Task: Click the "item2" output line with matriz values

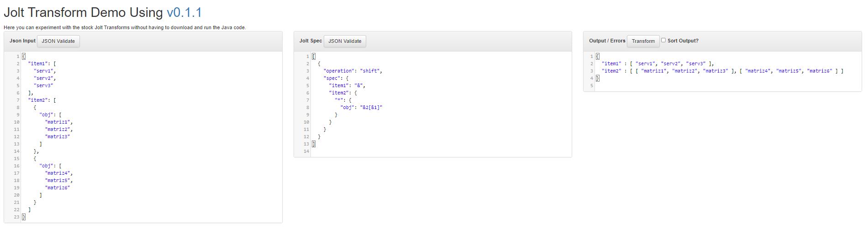Action: pos(723,71)
